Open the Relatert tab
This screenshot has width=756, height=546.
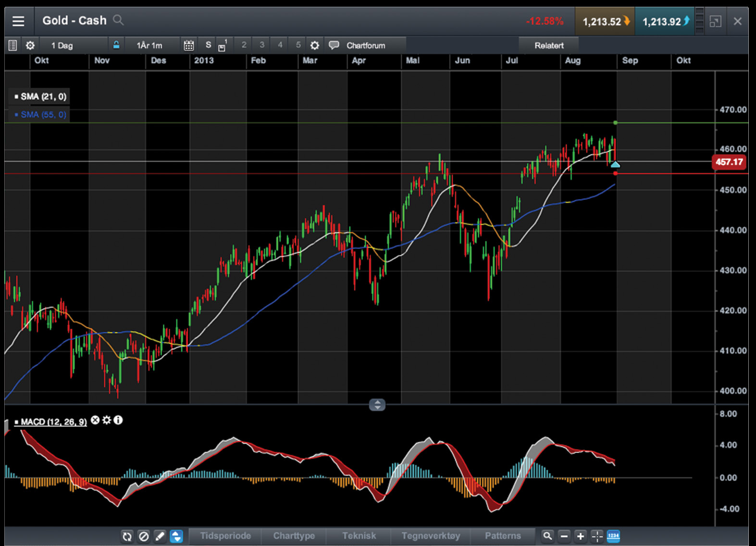point(549,45)
